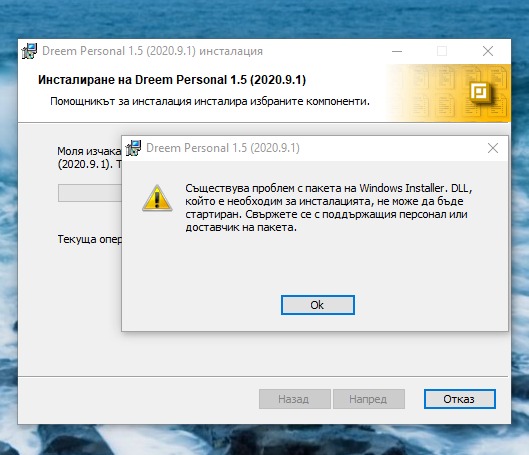Click the error message starting with Съществува проблем

[328, 207]
